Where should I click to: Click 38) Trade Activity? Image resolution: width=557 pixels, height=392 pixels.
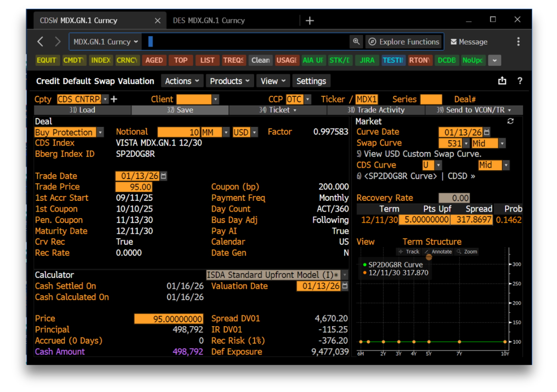tap(376, 110)
